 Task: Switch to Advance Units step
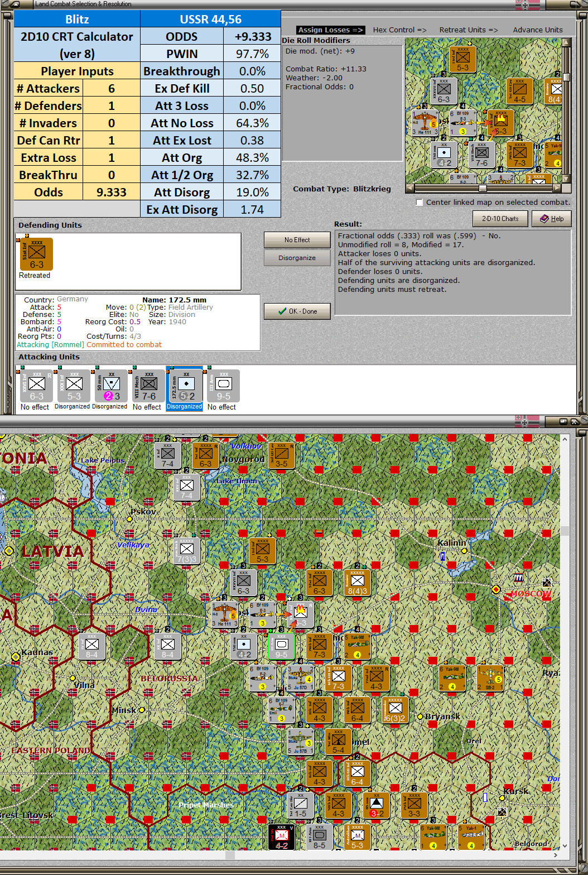(x=538, y=30)
